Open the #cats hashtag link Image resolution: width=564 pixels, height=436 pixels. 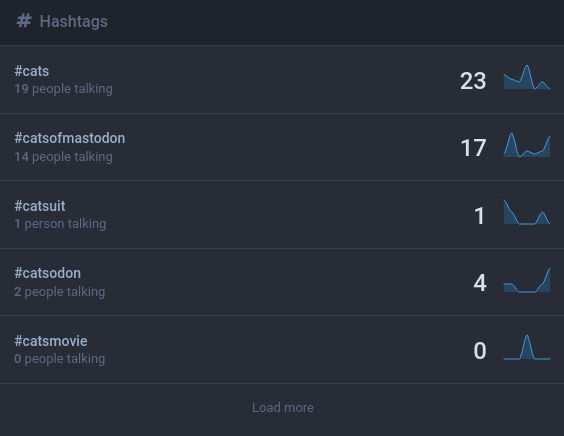pyautogui.click(x=32, y=71)
